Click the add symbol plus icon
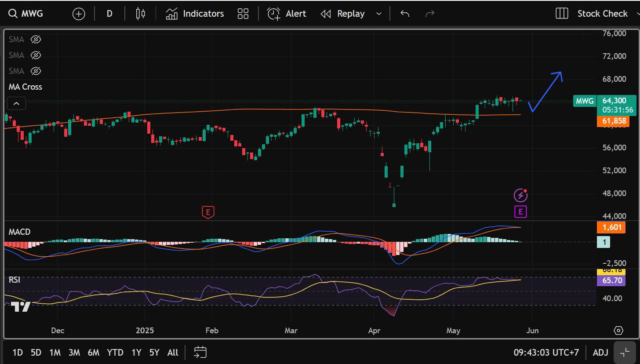This screenshot has width=640, height=364. 78,14
